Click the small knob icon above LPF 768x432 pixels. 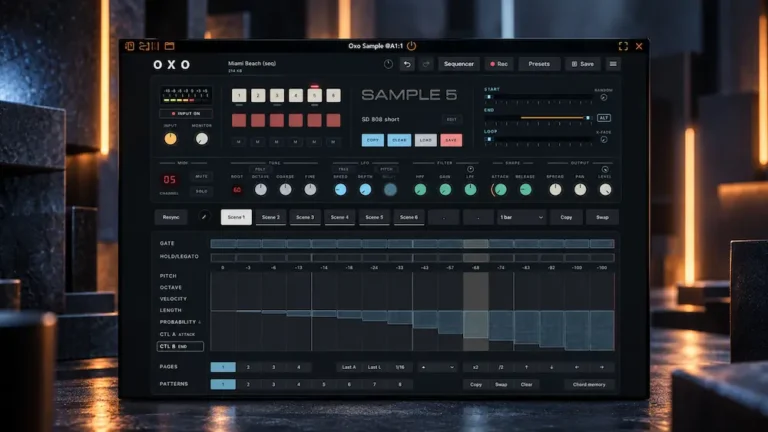pos(470,169)
